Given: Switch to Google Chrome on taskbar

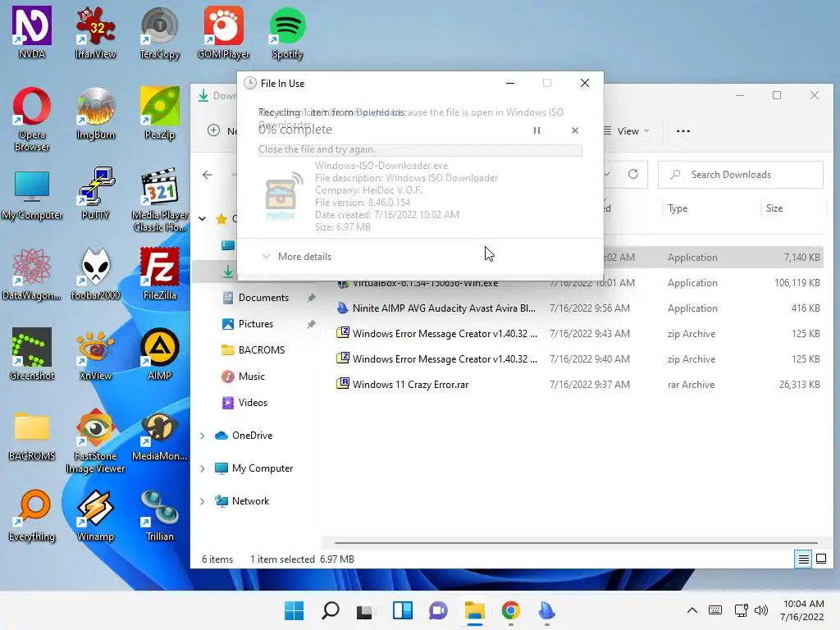Looking at the screenshot, I should point(510,610).
